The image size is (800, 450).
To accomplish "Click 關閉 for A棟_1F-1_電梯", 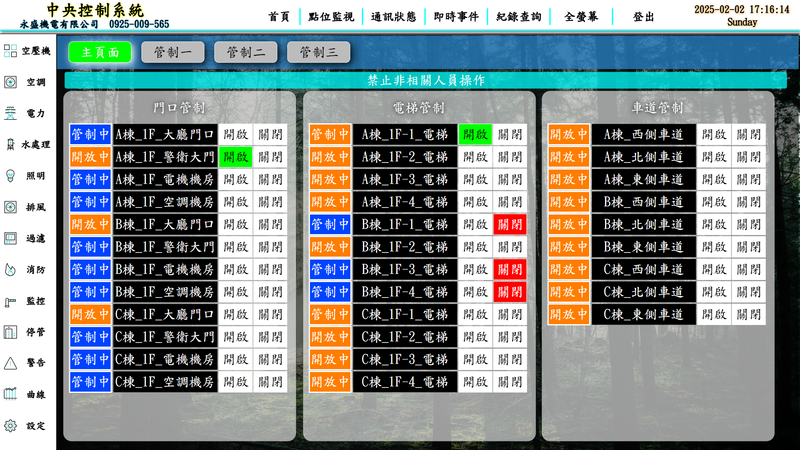I will (510, 135).
